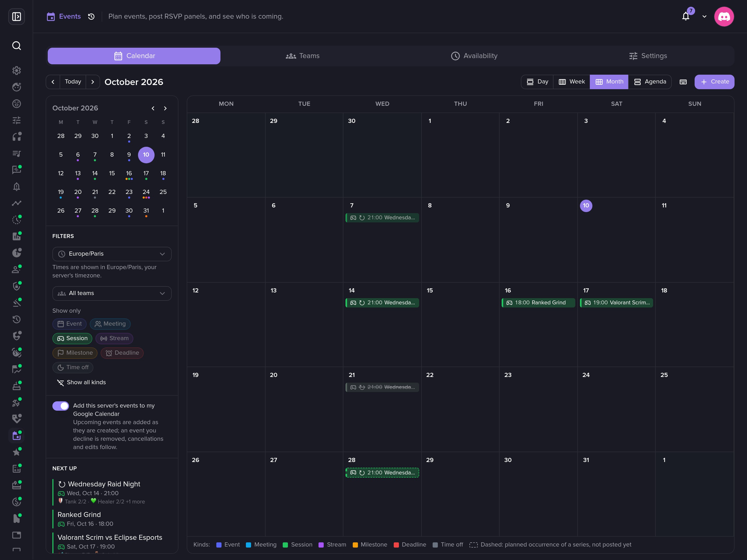This screenshot has height=560, width=747.
Task: Open the All teams dropdown
Action: pyautogui.click(x=112, y=294)
